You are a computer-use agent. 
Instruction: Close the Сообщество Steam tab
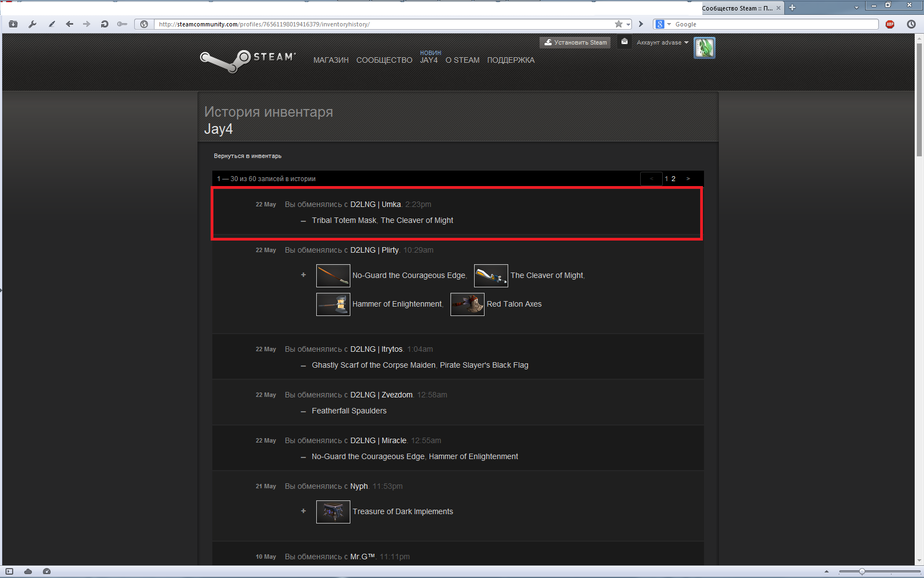[x=778, y=8]
